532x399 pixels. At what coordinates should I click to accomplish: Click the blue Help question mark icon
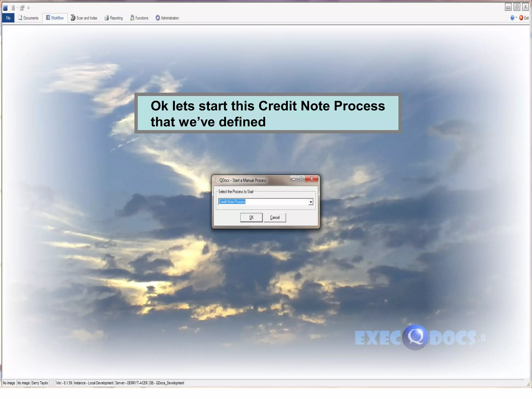512,18
